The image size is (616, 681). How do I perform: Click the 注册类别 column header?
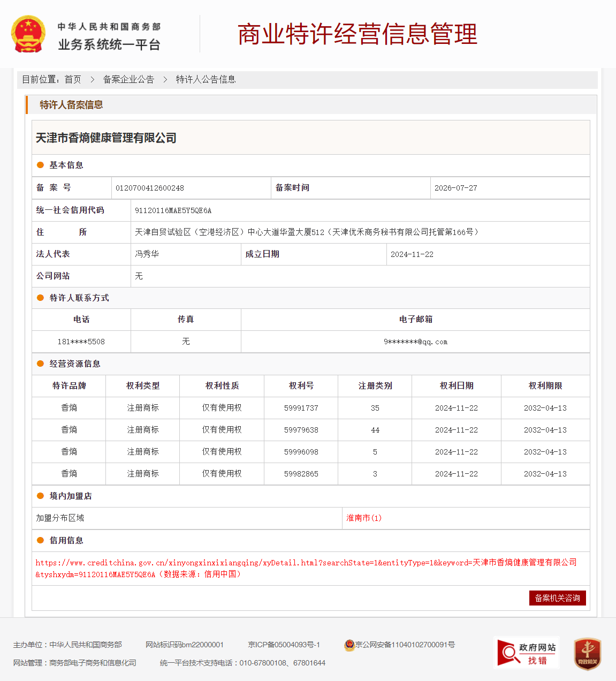(375, 385)
